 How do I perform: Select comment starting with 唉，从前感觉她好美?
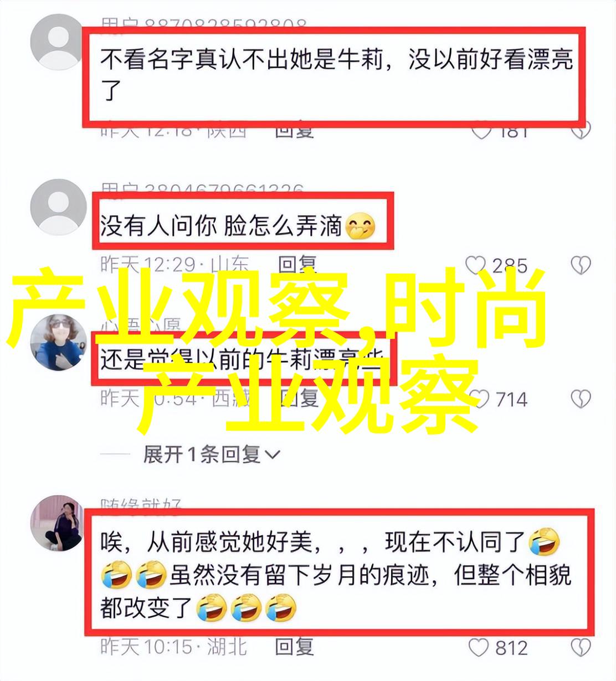336,575
